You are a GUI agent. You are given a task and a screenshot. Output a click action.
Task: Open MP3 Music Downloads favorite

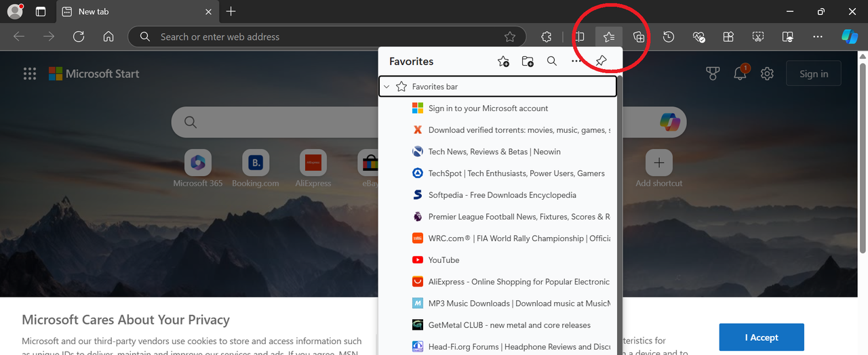tap(498, 304)
